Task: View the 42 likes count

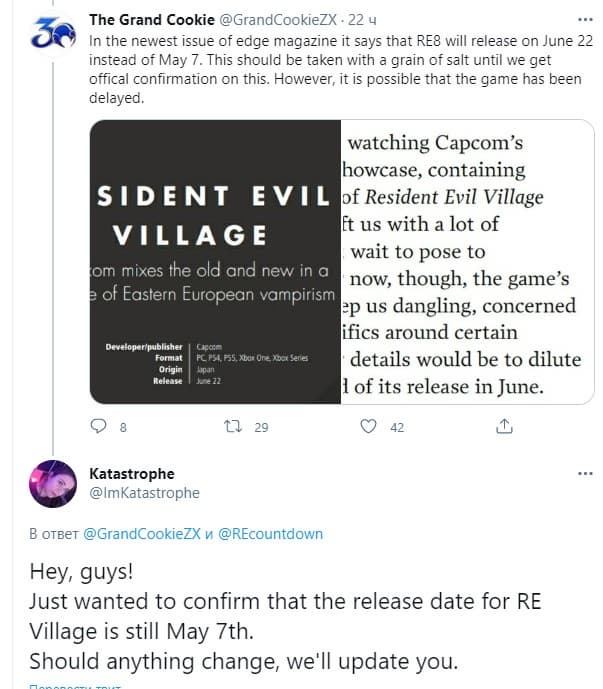Action: click(397, 427)
